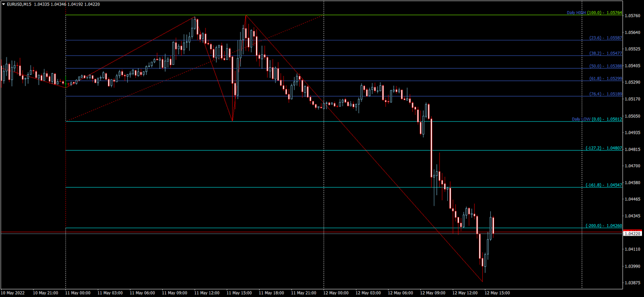
Task: Click price scale value 1.05640
Action: [x=633, y=32]
